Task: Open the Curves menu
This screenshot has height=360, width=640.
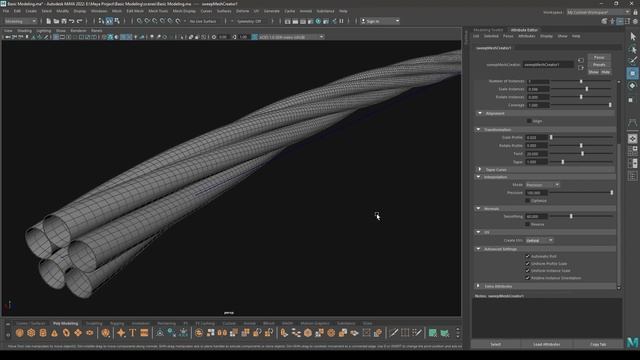Action: click(x=206, y=11)
